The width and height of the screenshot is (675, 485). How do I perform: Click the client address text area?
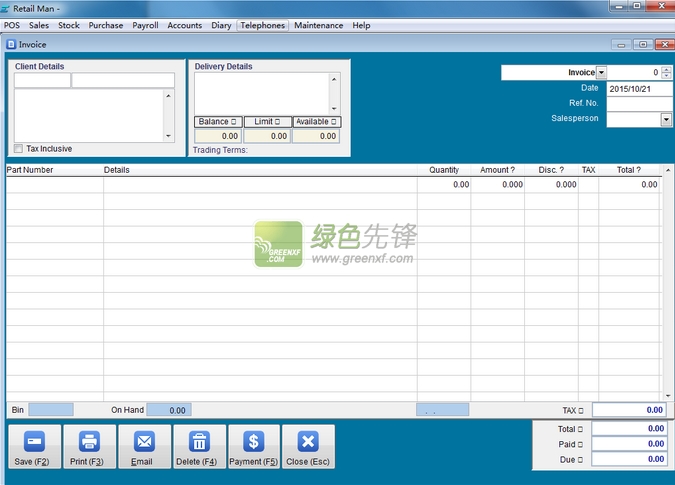(89, 115)
